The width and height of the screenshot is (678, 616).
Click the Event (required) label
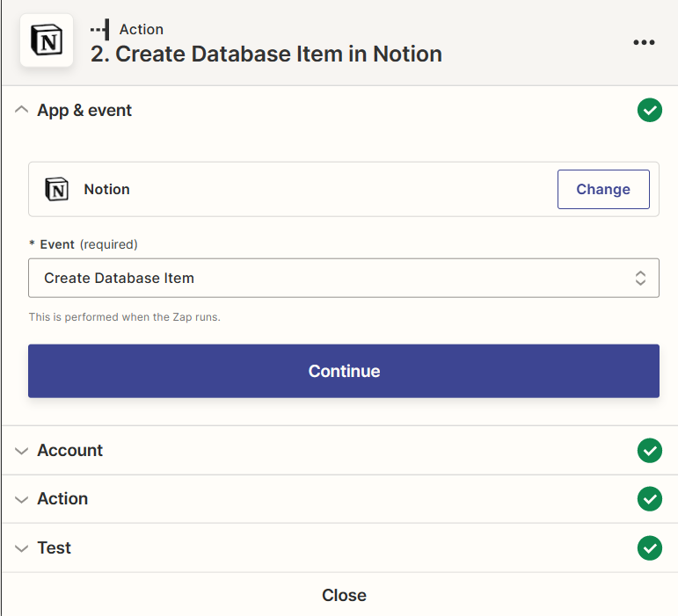click(x=84, y=244)
